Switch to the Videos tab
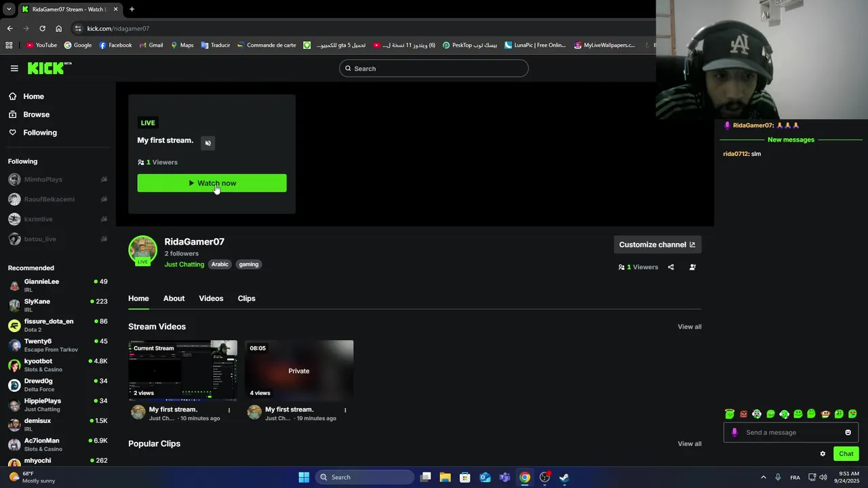868x488 pixels. point(211,298)
